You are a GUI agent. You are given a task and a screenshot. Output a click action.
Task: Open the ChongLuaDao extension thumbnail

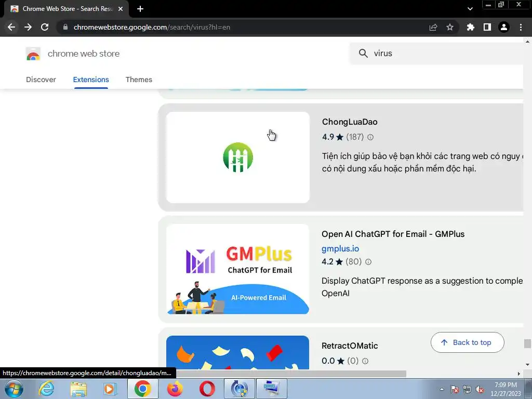point(238,157)
